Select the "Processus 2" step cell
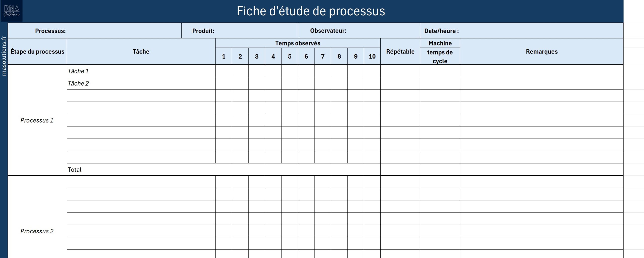This screenshot has height=258, width=644. coord(37,231)
